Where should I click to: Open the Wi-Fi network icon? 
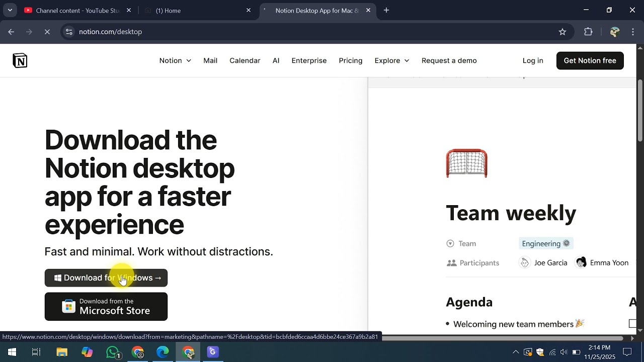pos(552,352)
